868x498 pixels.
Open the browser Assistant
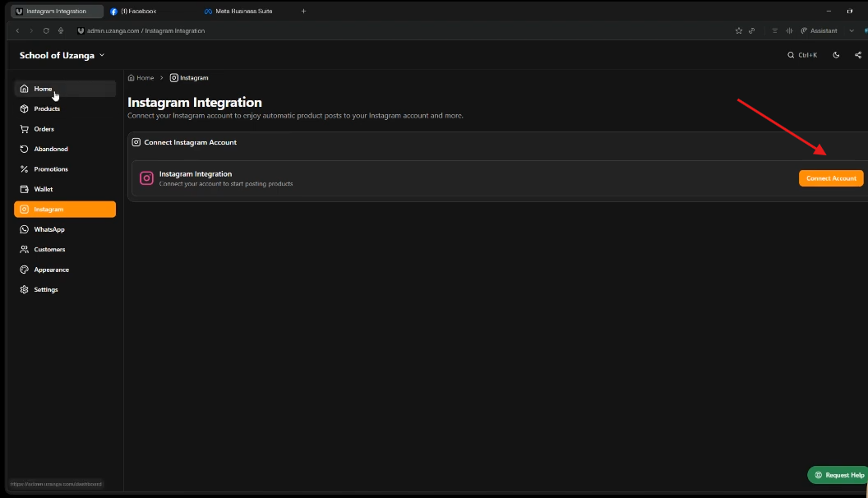819,31
